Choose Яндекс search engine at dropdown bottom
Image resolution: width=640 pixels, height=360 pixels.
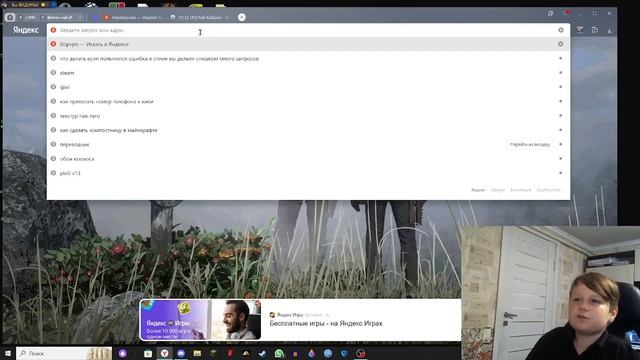coord(478,190)
